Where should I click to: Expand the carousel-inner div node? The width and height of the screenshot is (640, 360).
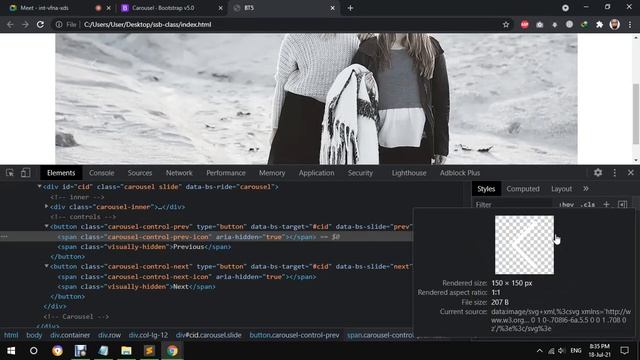pyautogui.click(x=47, y=207)
